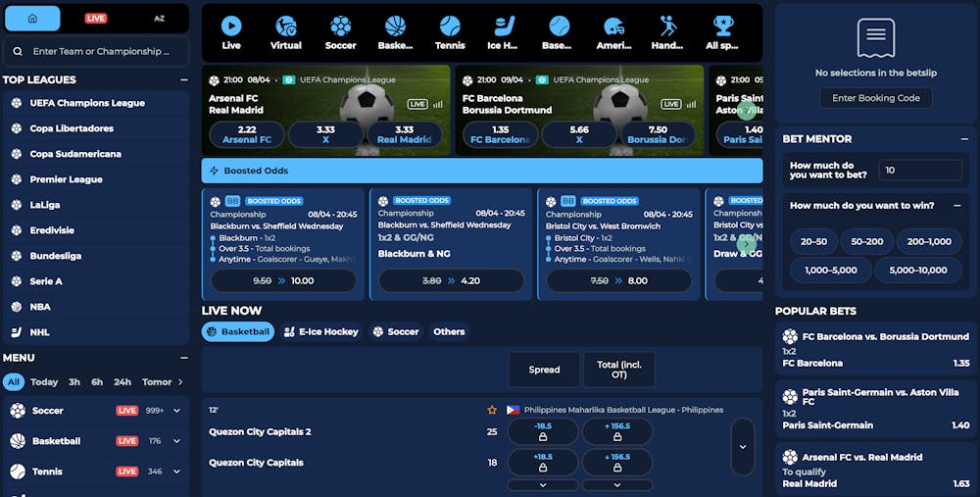
Task: Expand the Tennis menu row chevron
Action: [176, 472]
